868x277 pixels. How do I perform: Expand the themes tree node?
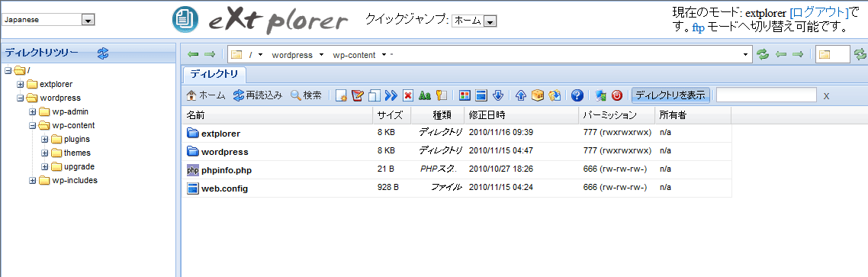tap(44, 153)
